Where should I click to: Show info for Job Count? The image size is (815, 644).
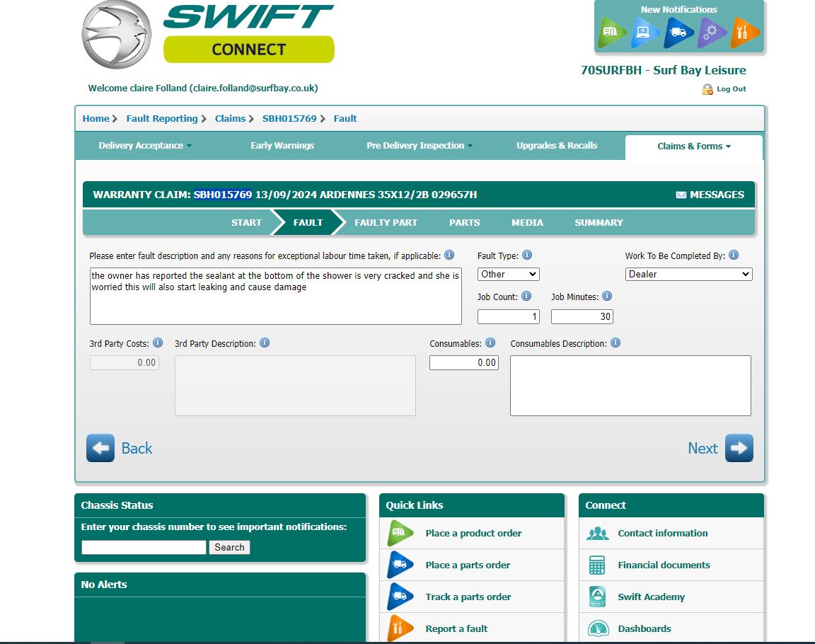pyautogui.click(x=526, y=297)
